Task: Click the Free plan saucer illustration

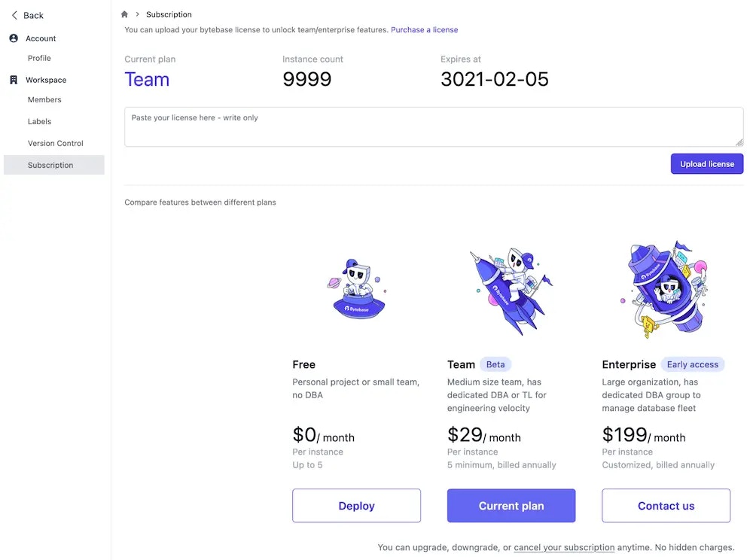Action: tap(357, 289)
